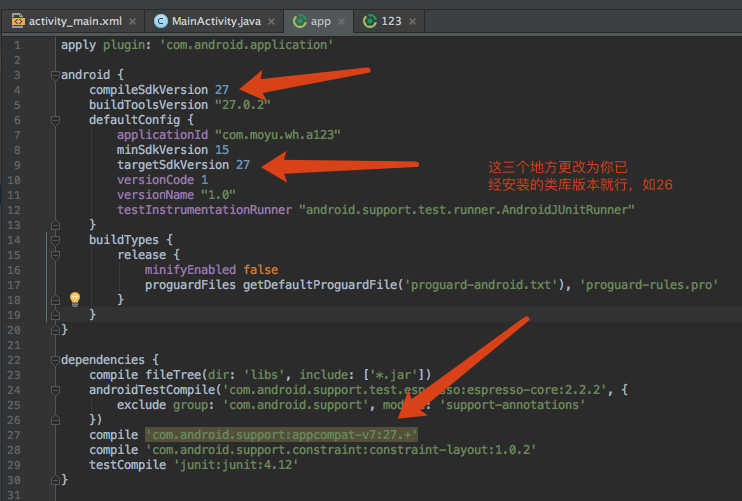The width and height of the screenshot is (742, 501).
Task: Click the highlighted appcompat-v7:27.+ dependency
Action: tap(282, 434)
